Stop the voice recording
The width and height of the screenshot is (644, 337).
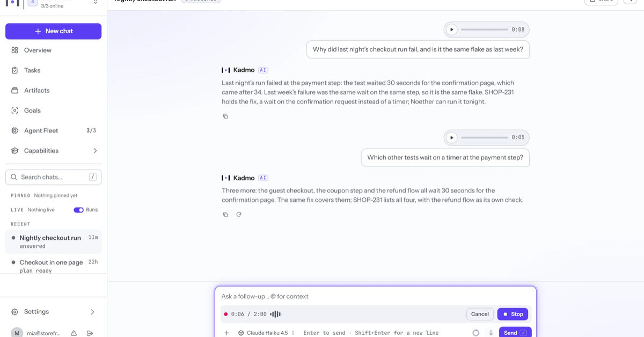point(513,314)
